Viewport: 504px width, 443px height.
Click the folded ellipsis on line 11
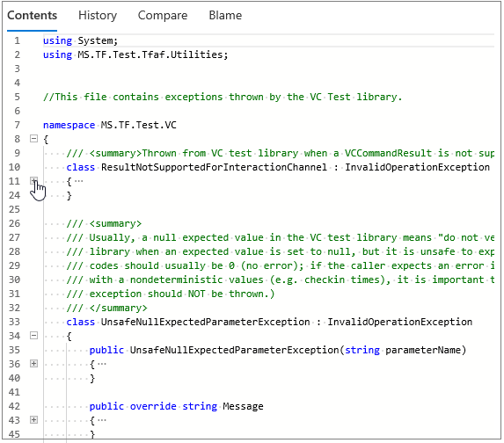tap(79, 181)
